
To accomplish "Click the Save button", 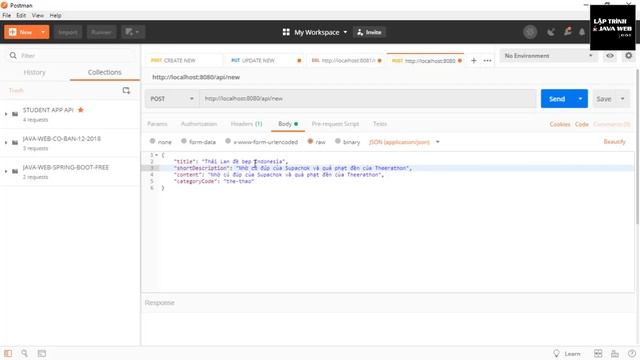I will click(604, 99).
